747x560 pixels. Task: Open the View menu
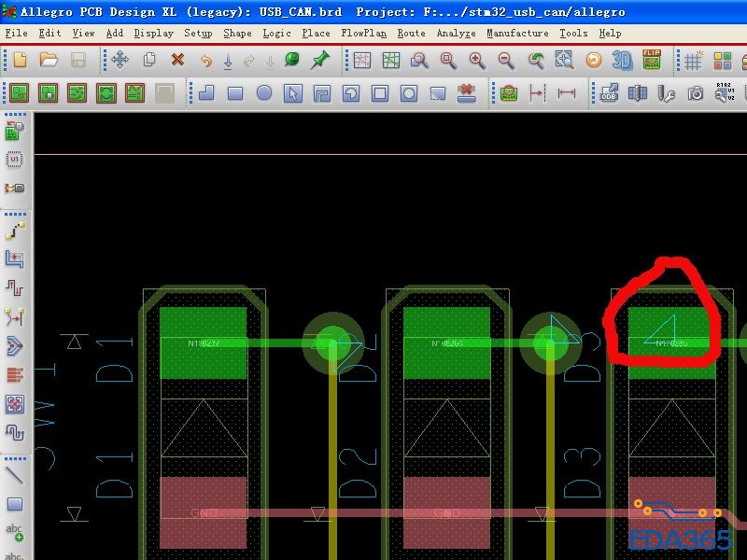click(x=83, y=33)
